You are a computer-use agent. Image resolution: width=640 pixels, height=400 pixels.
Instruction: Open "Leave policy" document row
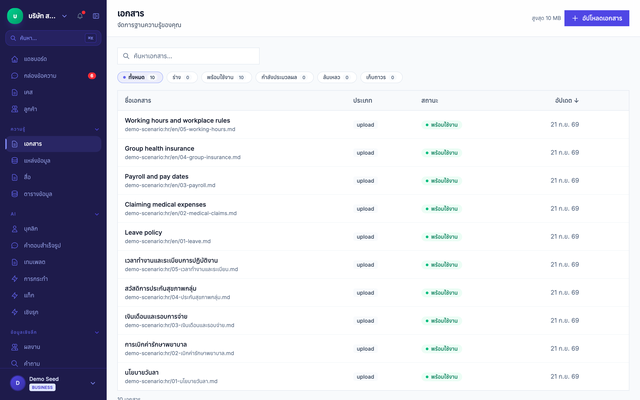click(x=373, y=237)
